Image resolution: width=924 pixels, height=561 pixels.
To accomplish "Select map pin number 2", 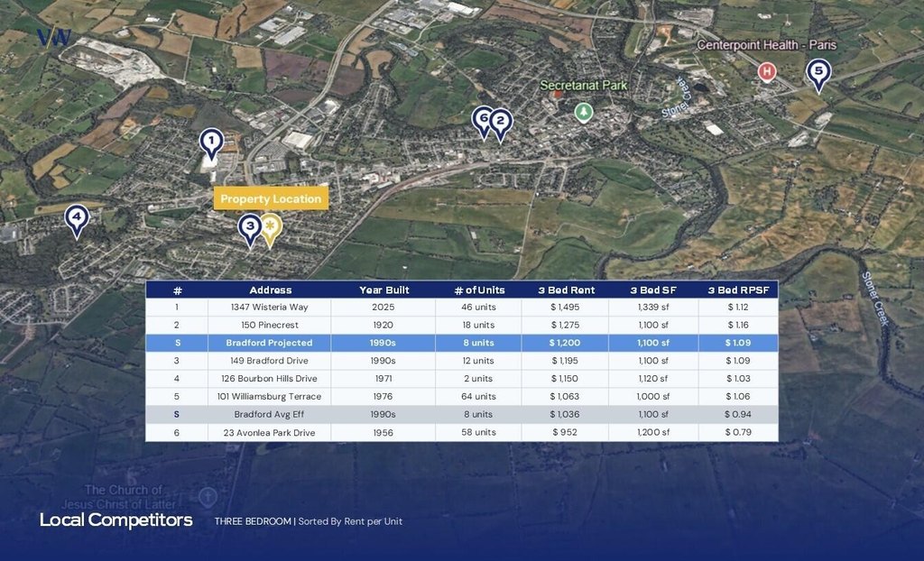I will [x=500, y=122].
